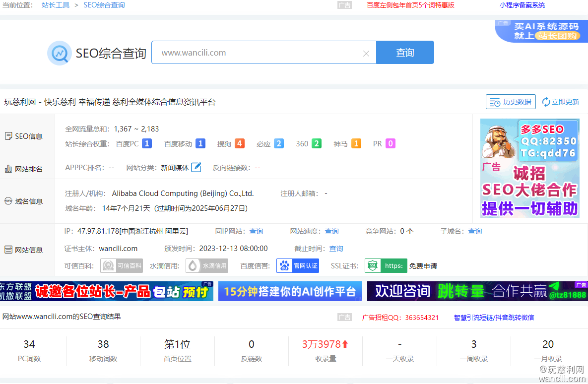This screenshot has height=384, width=588.
Task: Click the blue 查询 search button
Action: pyautogui.click(x=405, y=53)
